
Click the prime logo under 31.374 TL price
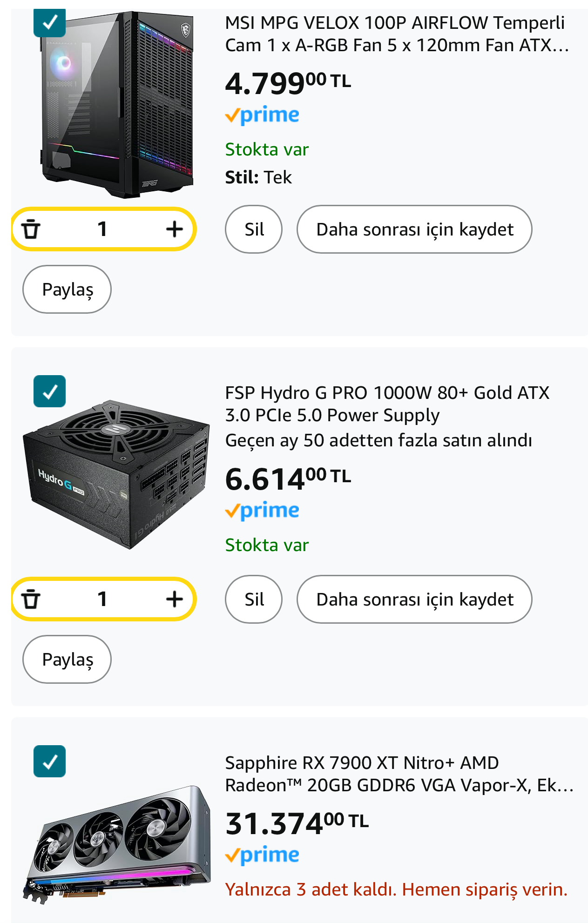(x=262, y=856)
